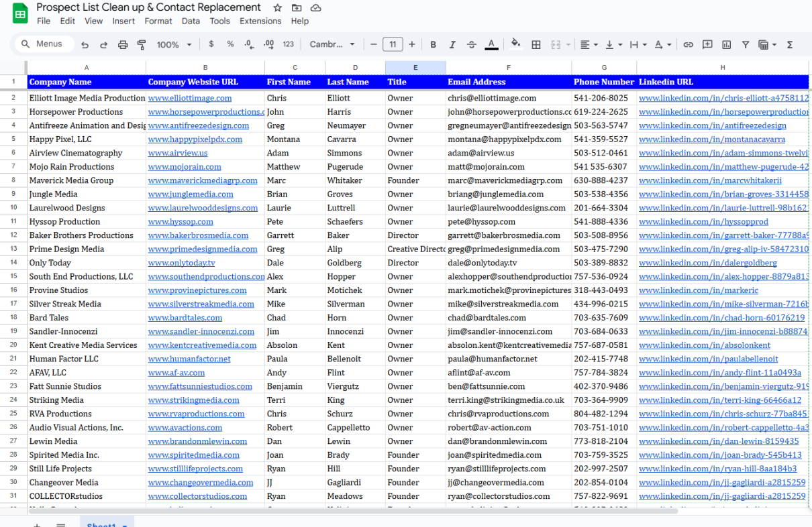Toggle italic formatting
This screenshot has height=527, width=812.
[x=452, y=45]
